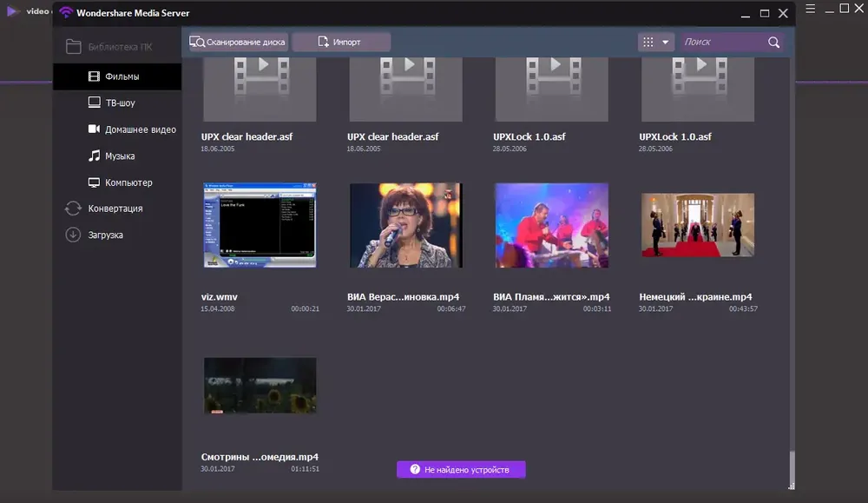Open the grid view mode dropdown arrow
The width and height of the screenshot is (868, 503).
point(666,42)
